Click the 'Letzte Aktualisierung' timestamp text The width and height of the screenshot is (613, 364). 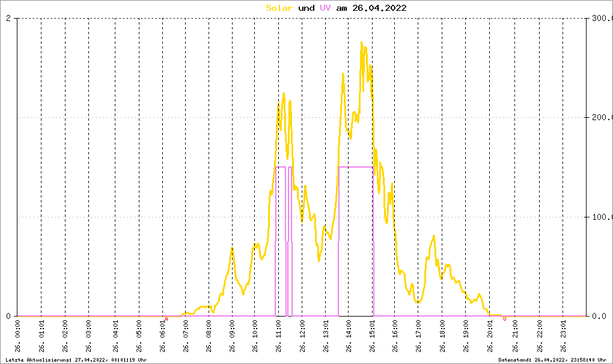(x=76, y=360)
